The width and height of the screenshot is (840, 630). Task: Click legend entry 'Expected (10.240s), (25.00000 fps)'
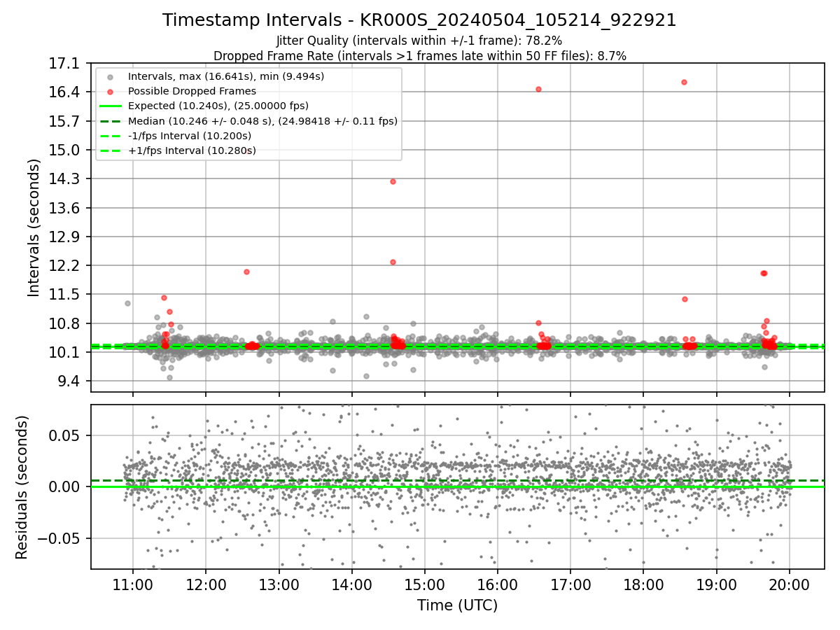coord(218,106)
